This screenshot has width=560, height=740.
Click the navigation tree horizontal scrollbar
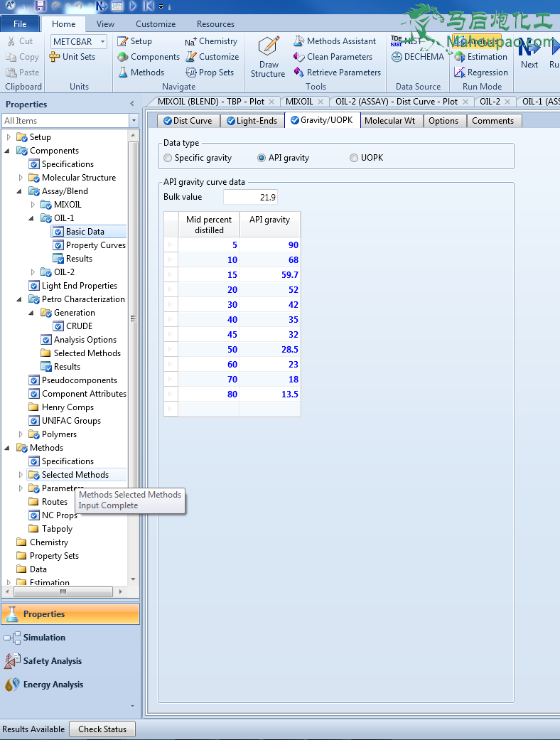63,591
